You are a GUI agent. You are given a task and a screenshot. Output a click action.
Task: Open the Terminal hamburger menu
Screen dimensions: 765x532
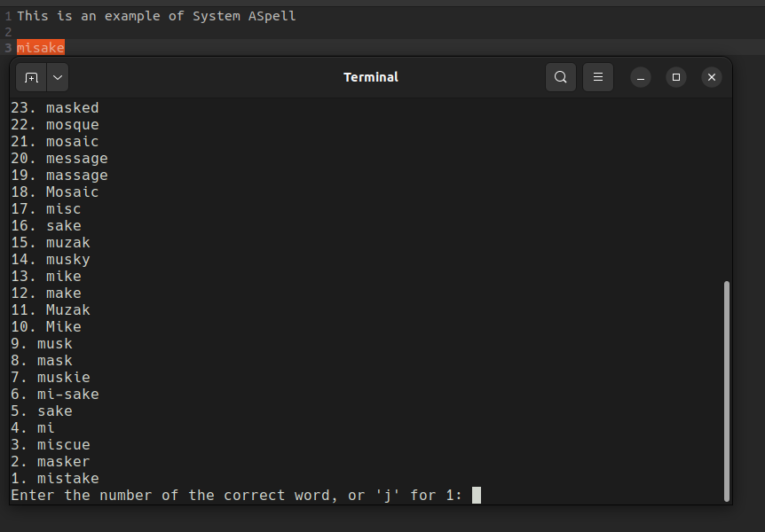pos(597,77)
